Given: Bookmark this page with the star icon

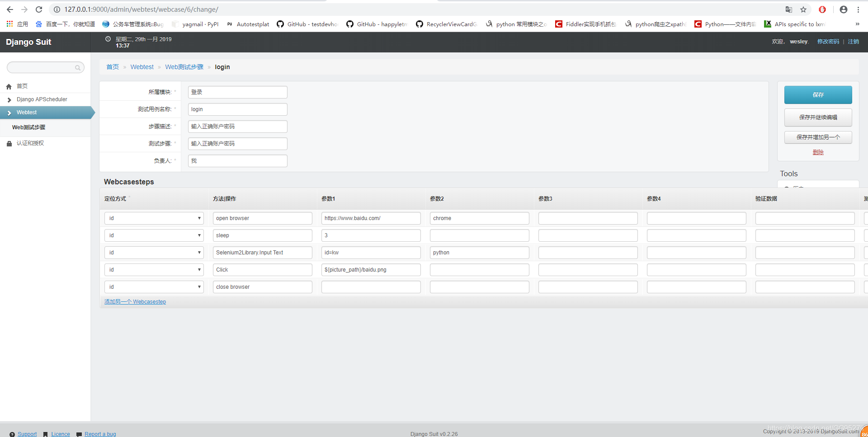Looking at the screenshot, I should [803, 9].
